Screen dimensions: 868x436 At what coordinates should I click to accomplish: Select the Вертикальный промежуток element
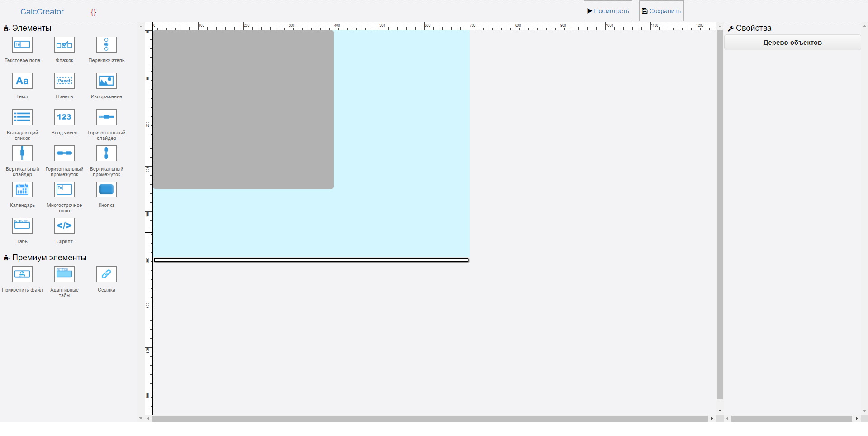tap(106, 153)
